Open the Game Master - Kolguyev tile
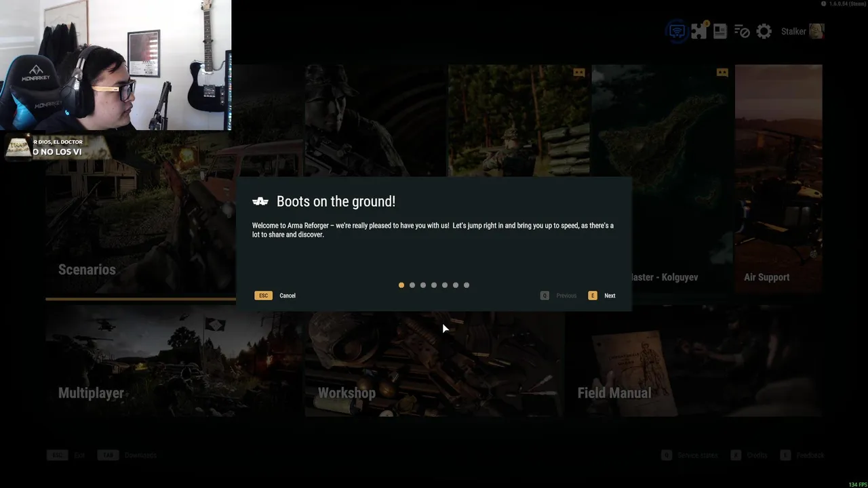The image size is (868, 488). point(662,179)
